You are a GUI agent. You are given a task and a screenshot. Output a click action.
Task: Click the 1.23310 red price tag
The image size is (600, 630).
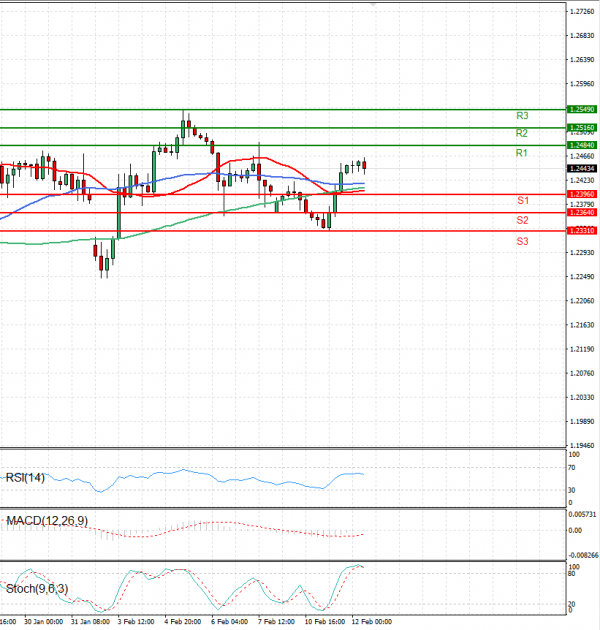[581, 231]
